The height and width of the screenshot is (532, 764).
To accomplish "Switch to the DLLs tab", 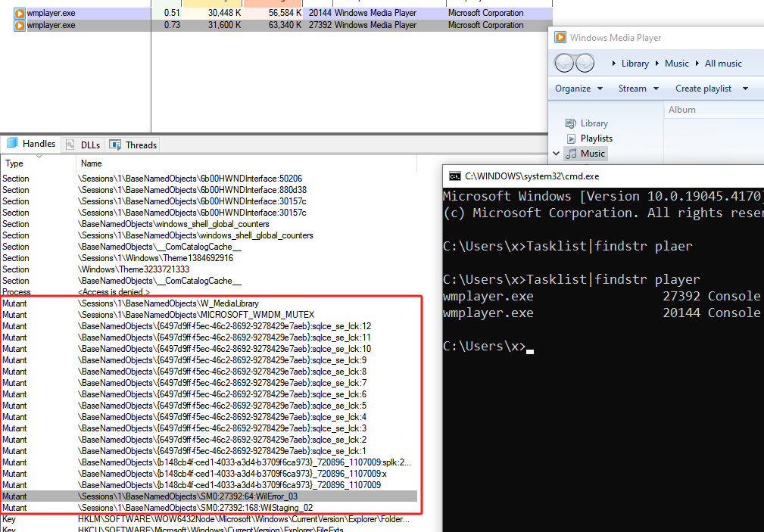I will (x=83, y=145).
